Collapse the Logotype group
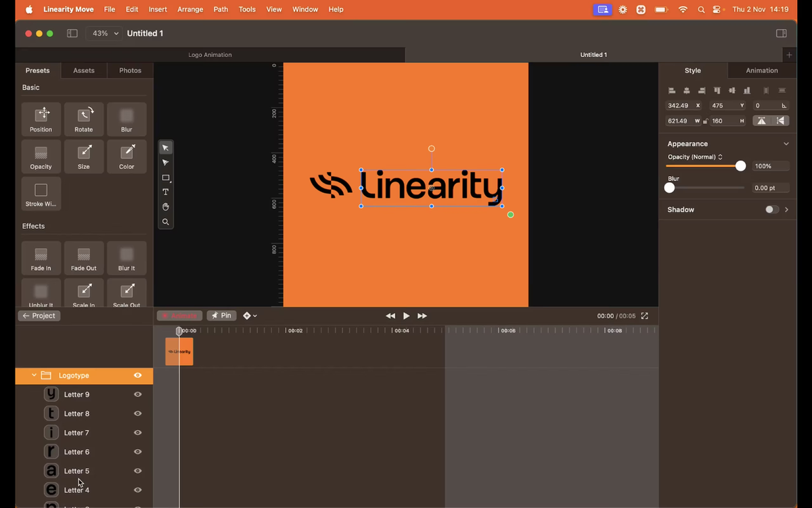The height and width of the screenshot is (508, 812). pyautogui.click(x=34, y=375)
